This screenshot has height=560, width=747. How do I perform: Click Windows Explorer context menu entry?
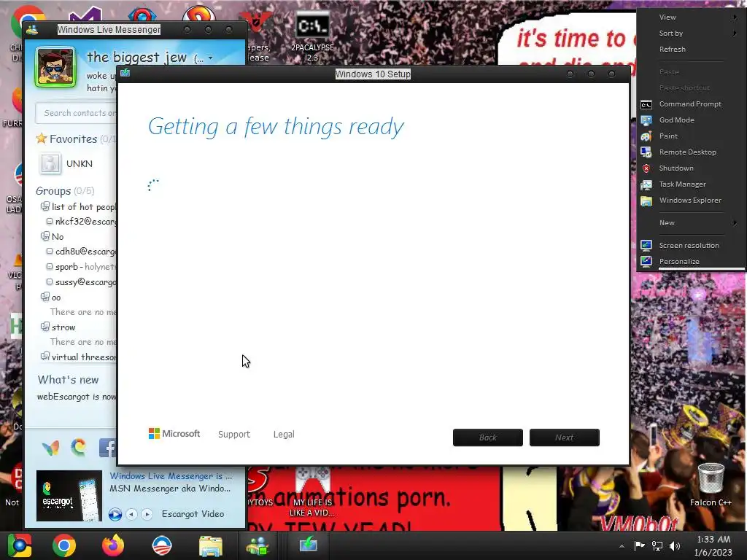[690, 200]
